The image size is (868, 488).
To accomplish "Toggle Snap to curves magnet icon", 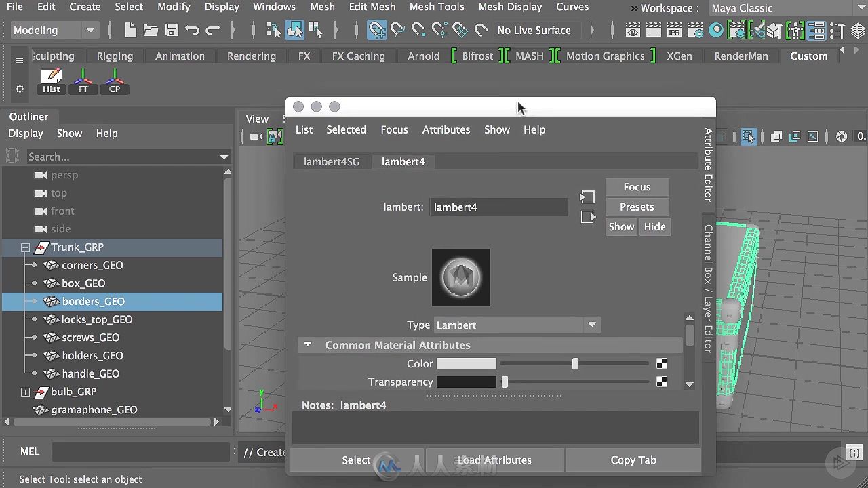I will 398,30.
